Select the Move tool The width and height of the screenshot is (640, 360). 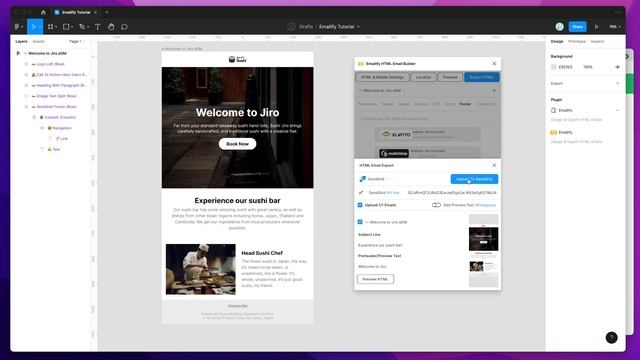tap(34, 27)
